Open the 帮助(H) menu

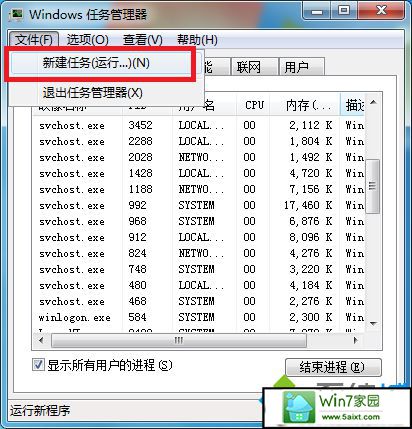tap(197, 40)
